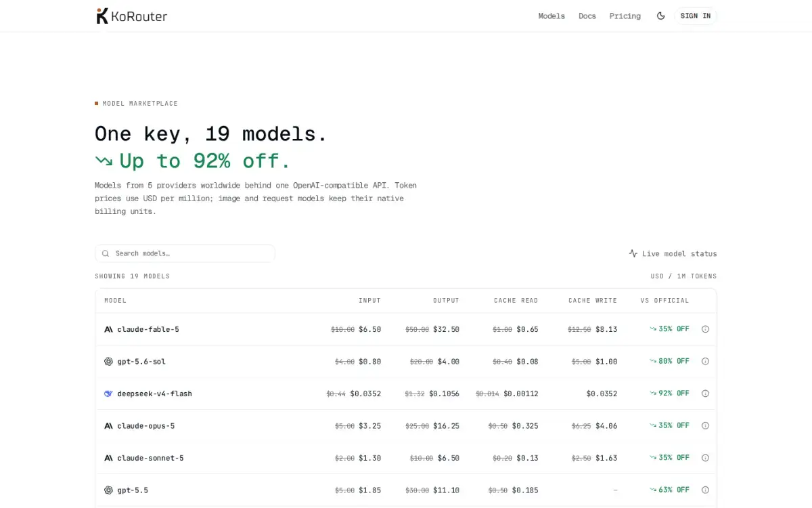Click the Live model status pulse icon

633,253
